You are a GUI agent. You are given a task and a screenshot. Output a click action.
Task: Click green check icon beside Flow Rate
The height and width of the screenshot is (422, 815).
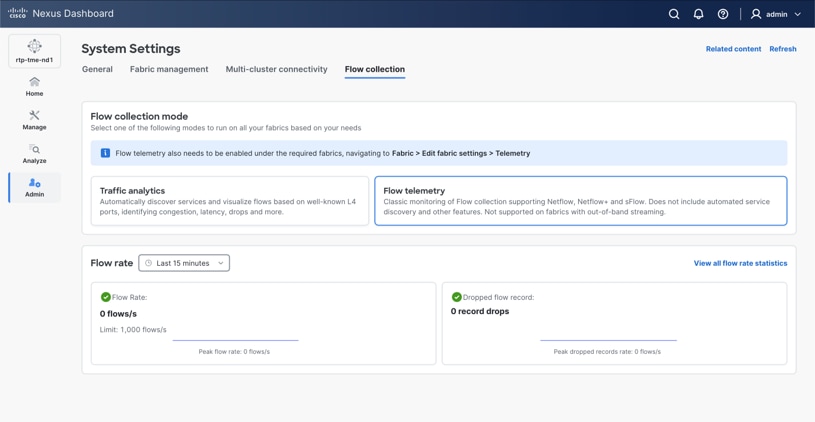[x=106, y=297]
